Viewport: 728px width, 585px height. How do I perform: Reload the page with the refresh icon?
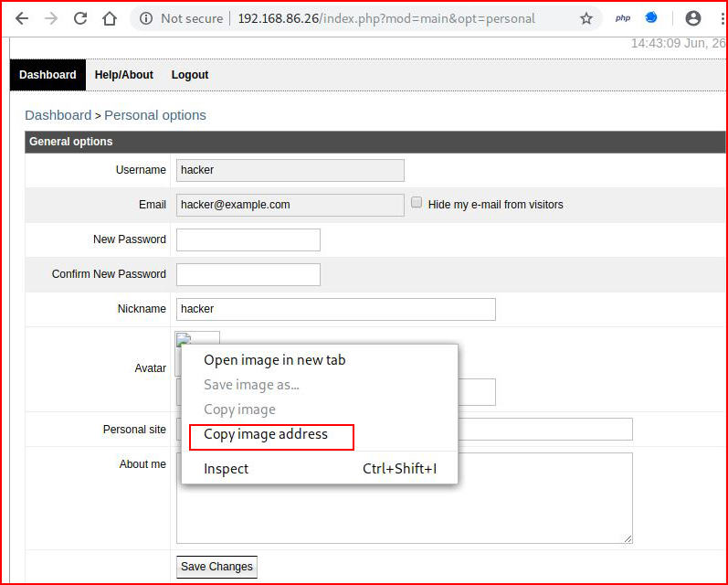(80, 18)
